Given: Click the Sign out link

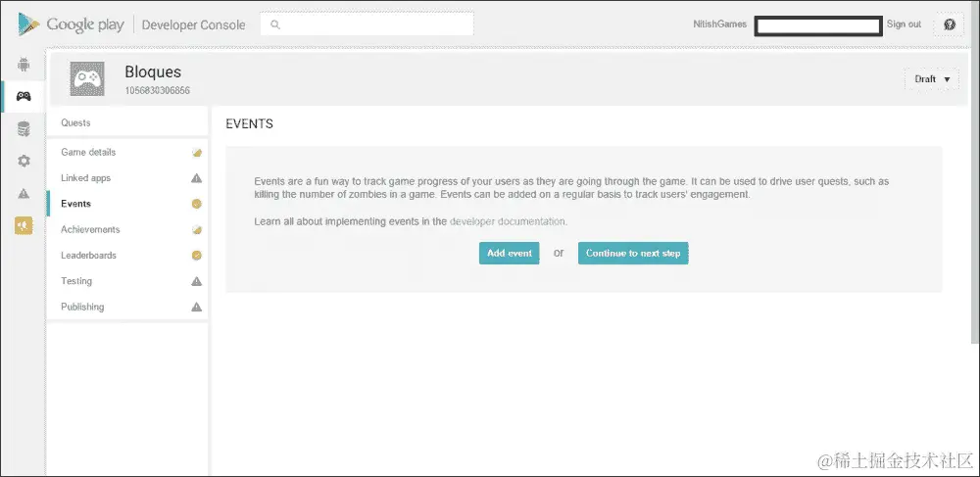Looking at the screenshot, I should tap(904, 24).
